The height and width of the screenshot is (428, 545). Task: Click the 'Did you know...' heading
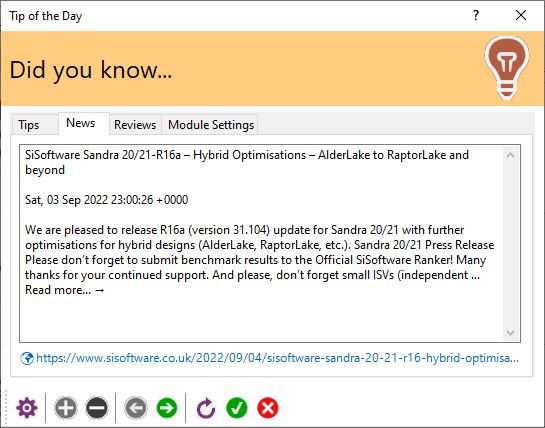[91, 70]
